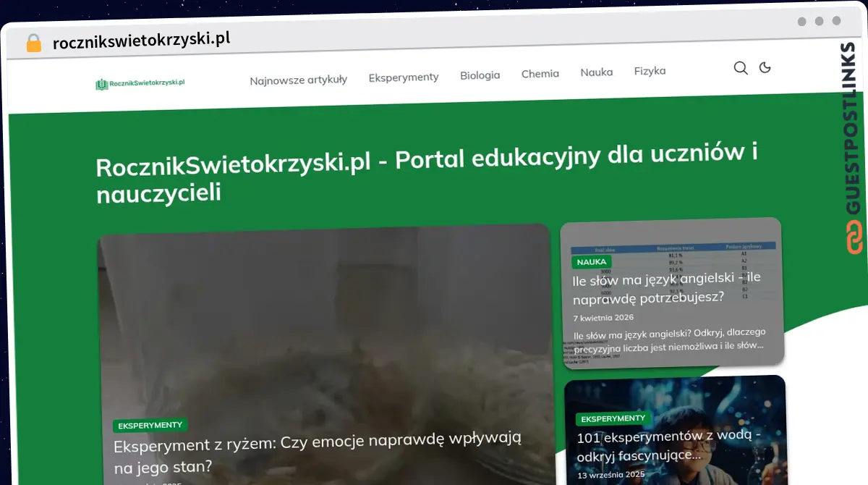The image size is (868, 485).
Task: Open Chemia menu item
Action: tap(540, 74)
